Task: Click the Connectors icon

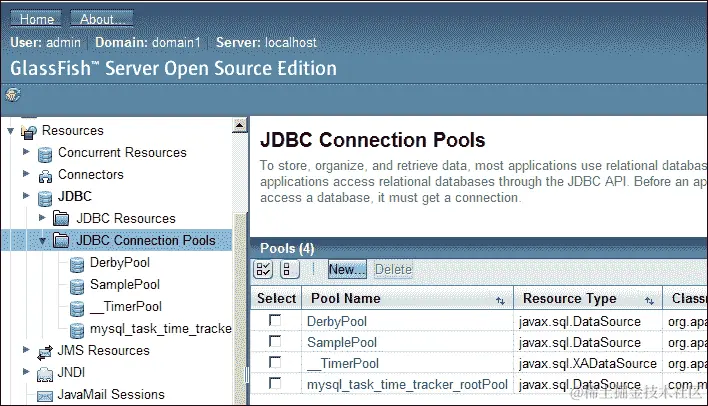Action: [x=45, y=176]
